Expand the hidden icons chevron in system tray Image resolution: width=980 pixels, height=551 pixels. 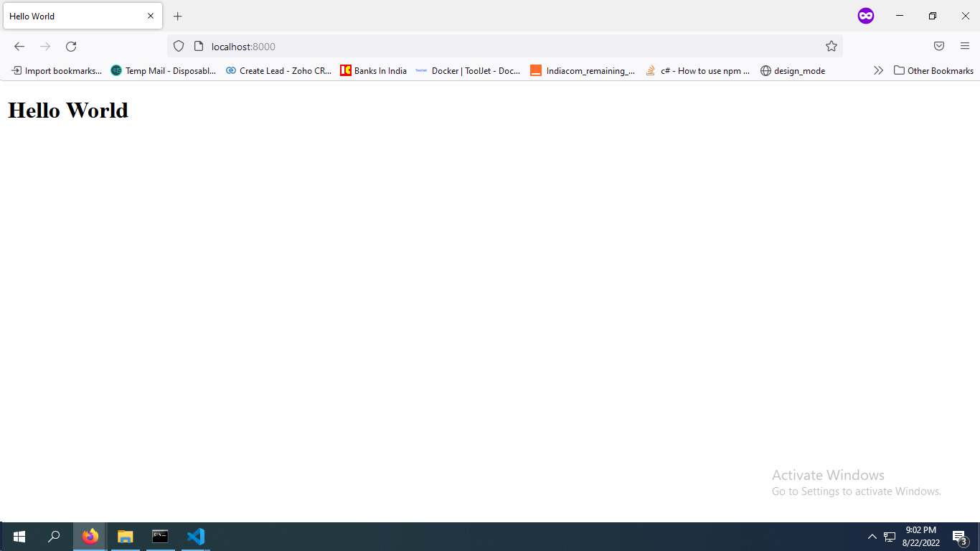(872, 536)
